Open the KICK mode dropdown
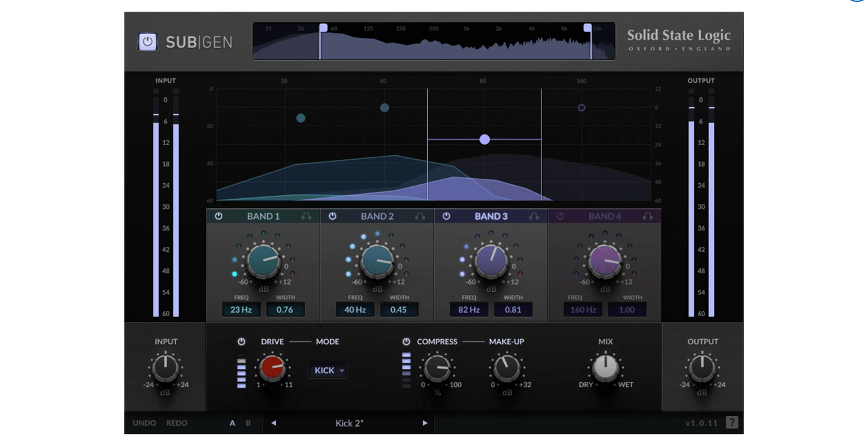 coord(327,371)
